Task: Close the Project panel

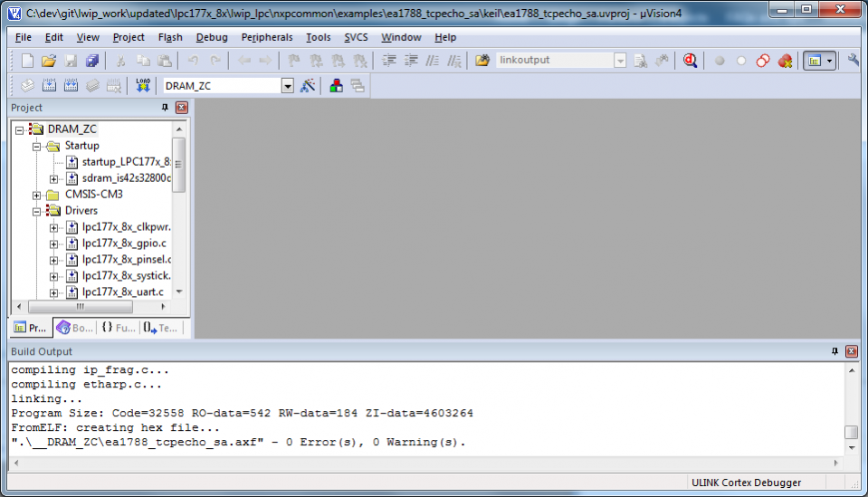Action: tap(182, 108)
